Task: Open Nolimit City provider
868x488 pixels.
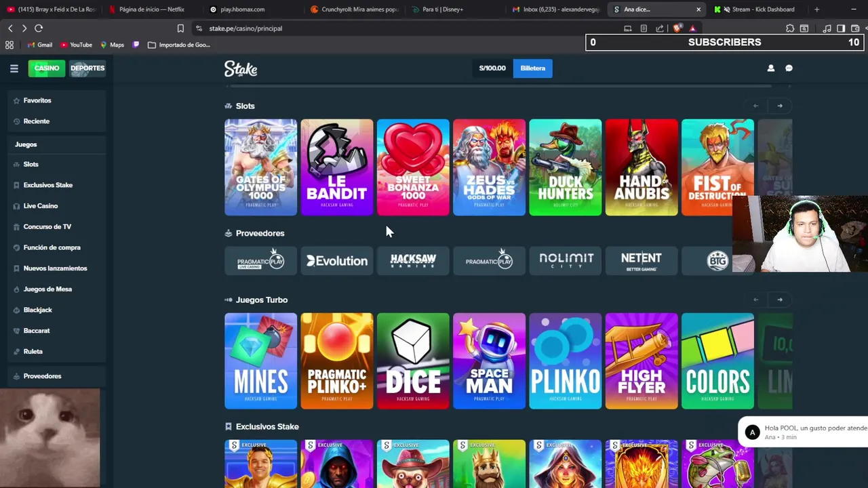Action: point(566,260)
